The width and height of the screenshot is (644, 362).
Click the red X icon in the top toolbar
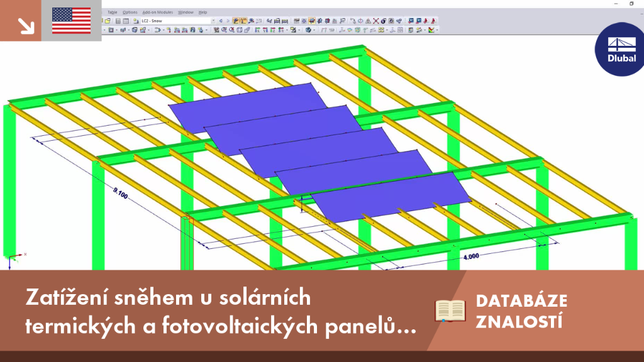[376, 21]
